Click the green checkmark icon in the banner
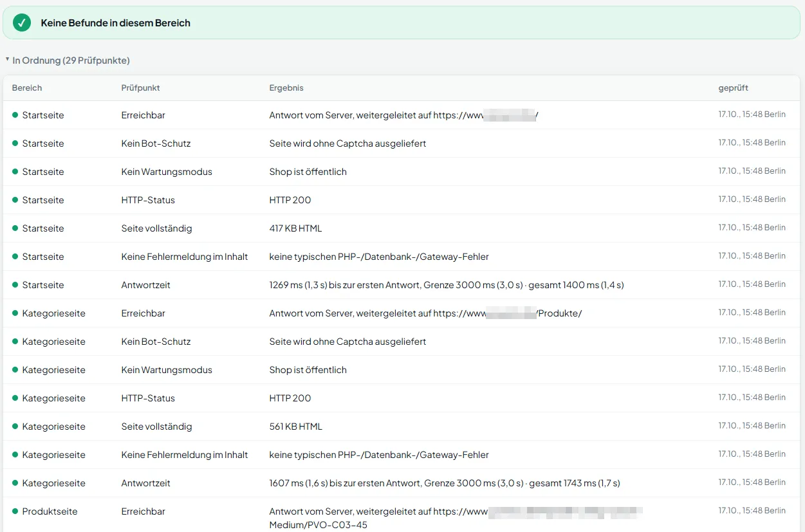This screenshot has width=805, height=532. tap(22, 23)
